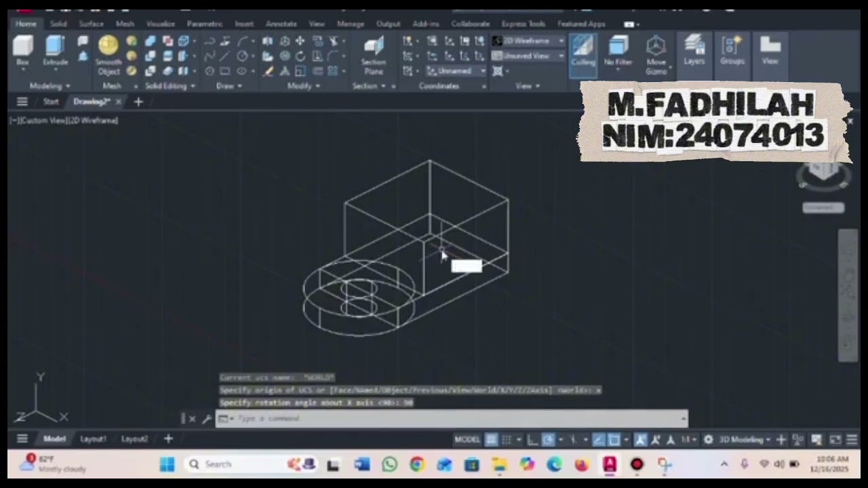Add a new drawing tab with plus
This screenshot has height=488, width=868.
tap(138, 102)
